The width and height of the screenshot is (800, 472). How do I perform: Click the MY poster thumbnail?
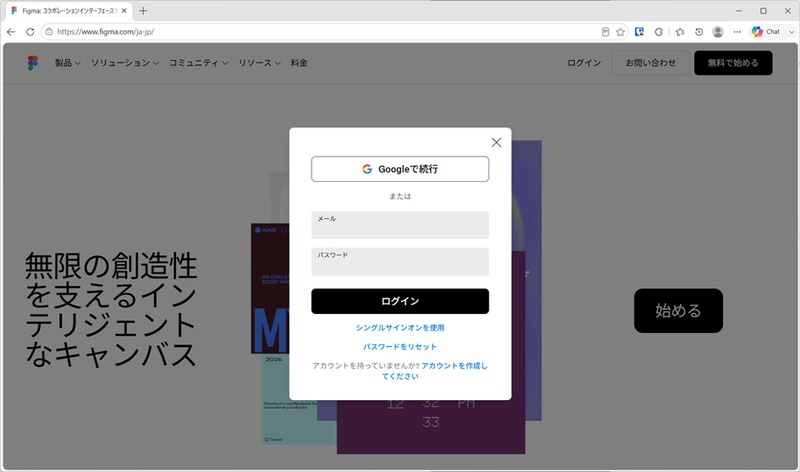270,288
